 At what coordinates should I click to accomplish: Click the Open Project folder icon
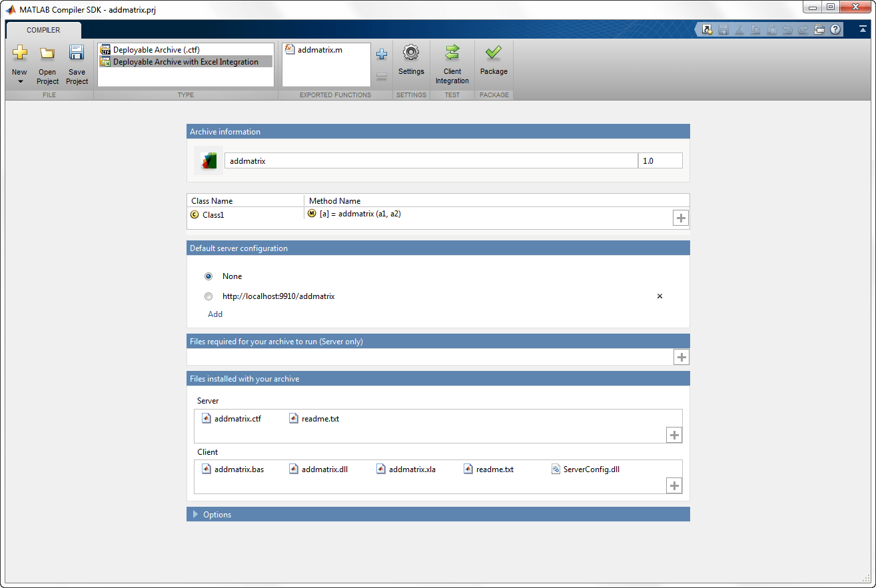point(47,53)
